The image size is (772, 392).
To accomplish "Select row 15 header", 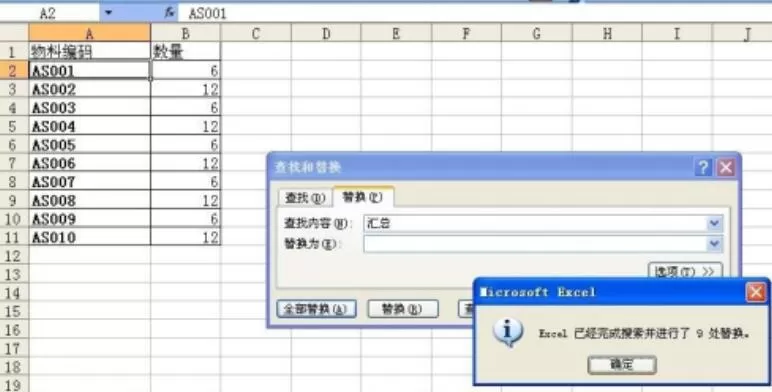I will (14, 311).
